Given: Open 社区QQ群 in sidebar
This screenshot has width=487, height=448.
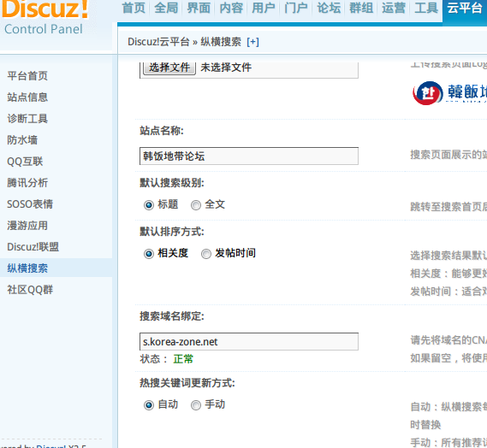Looking at the screenshot, I should tap(30, 290).
